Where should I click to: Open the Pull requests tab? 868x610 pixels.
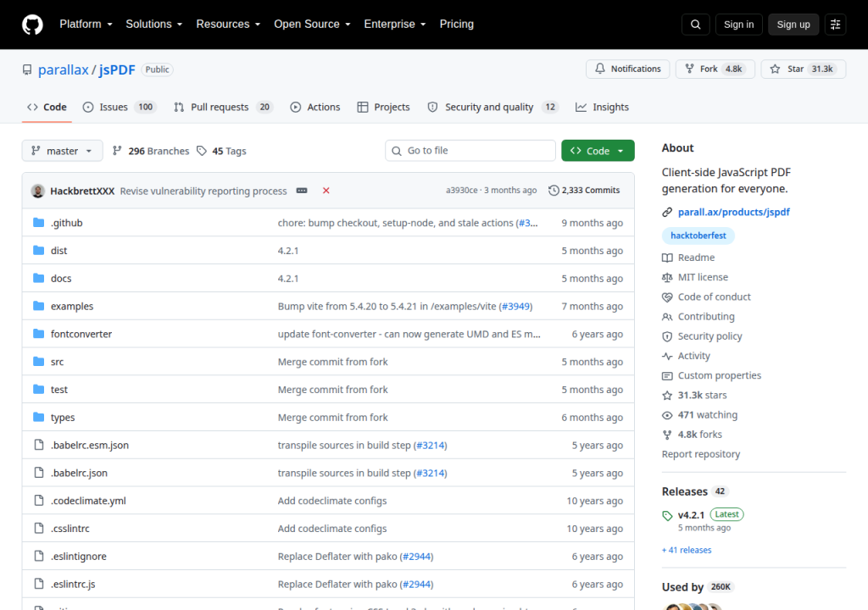click(224, 107)
